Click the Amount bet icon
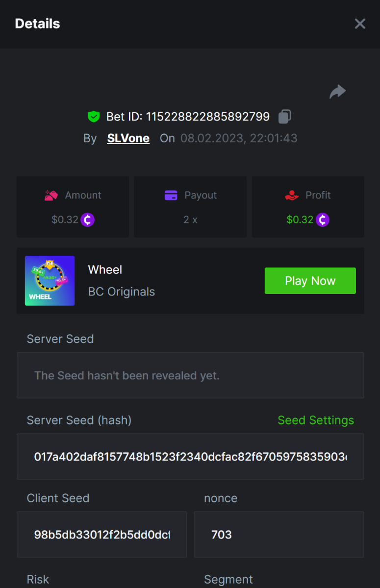The width and height of the screenshot is (380, 588). coord(51,195)
